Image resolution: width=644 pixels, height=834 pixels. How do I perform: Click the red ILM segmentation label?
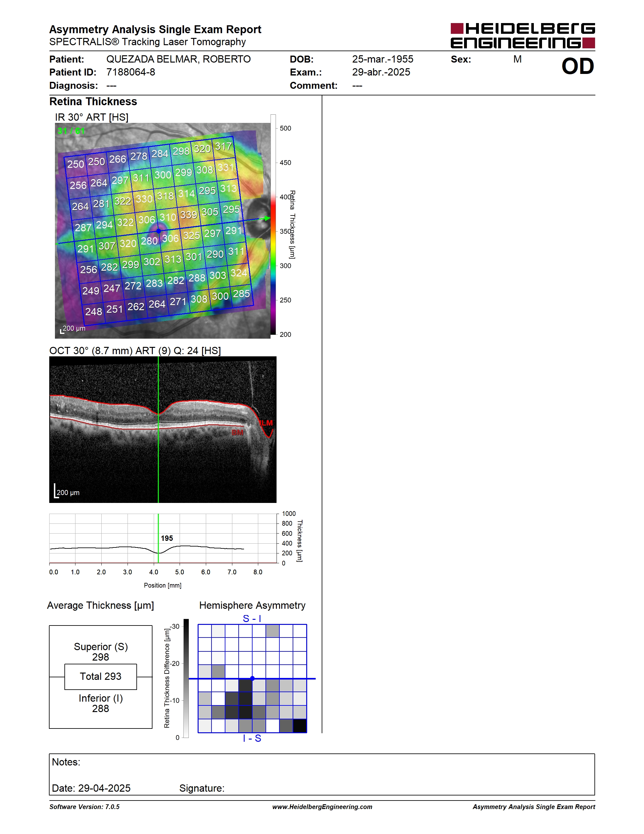[x=266, y=423]
